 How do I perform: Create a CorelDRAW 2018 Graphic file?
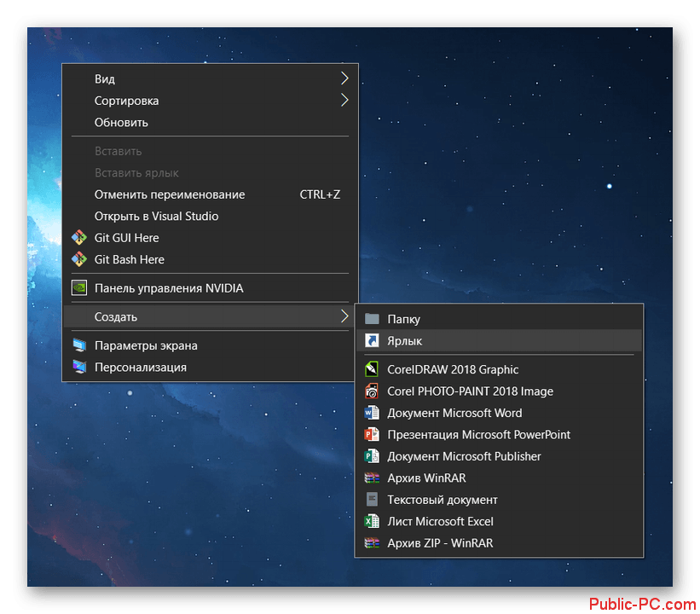pos(499,369)
